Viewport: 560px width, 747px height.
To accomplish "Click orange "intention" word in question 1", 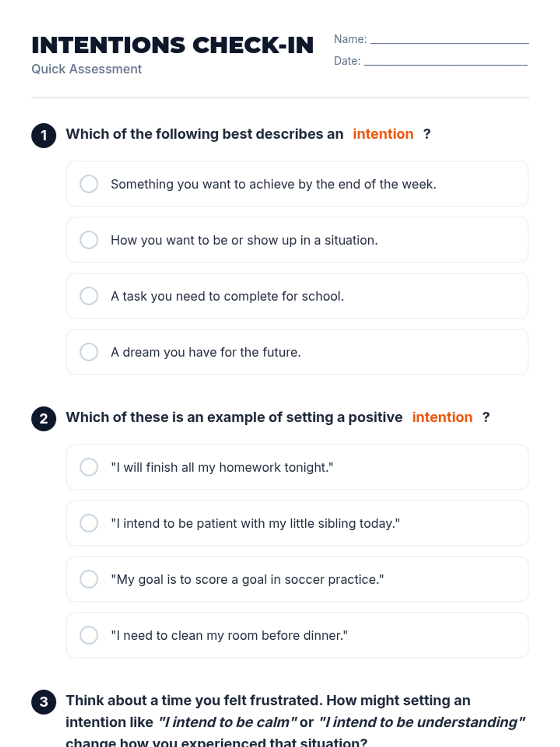I will [x=383, y=134].
